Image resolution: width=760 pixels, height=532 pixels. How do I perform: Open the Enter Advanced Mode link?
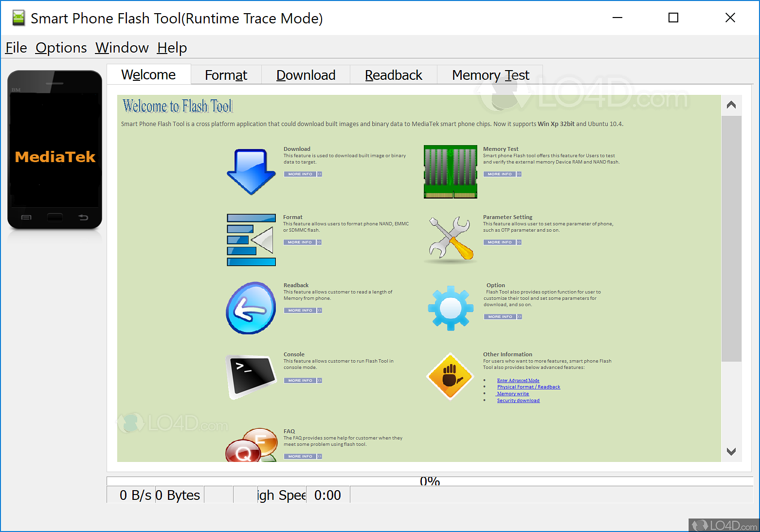(x=518, y=381)
